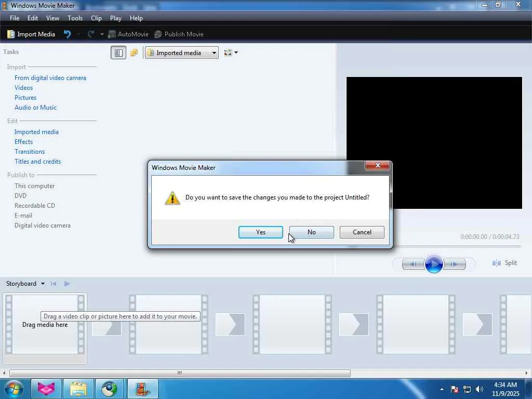Show the collections folder pane icon
The image size is (532, 399).
[135, 52]
